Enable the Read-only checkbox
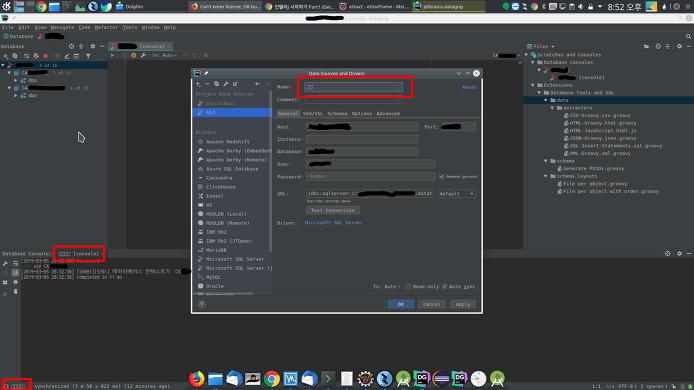This screenshot has width=694, height=390. pos(408,286)
